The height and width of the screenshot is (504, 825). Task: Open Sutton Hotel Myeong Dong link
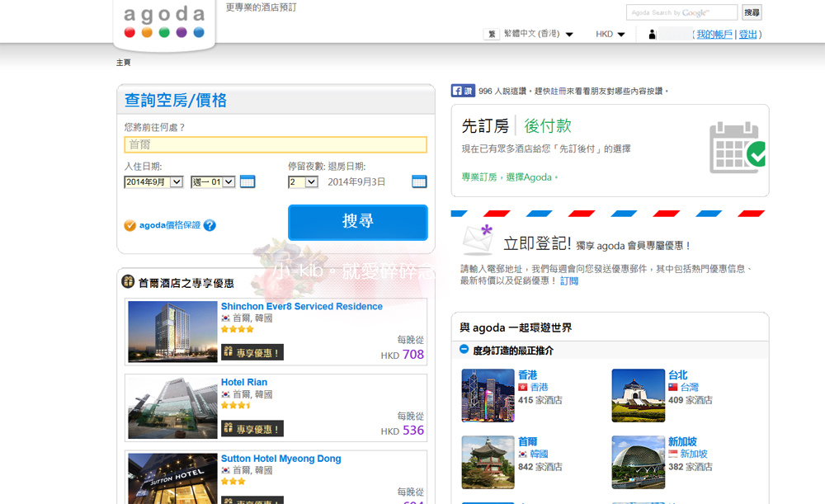coord(281,459)
